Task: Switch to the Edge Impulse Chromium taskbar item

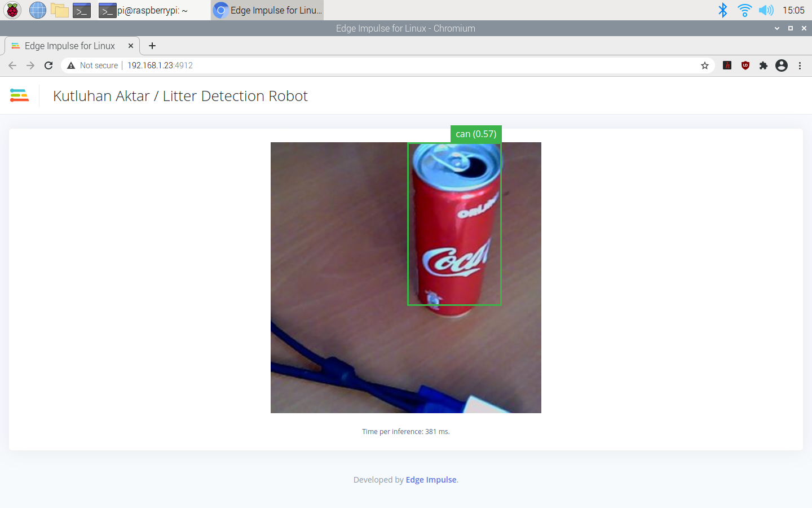Action: (267, 10)
